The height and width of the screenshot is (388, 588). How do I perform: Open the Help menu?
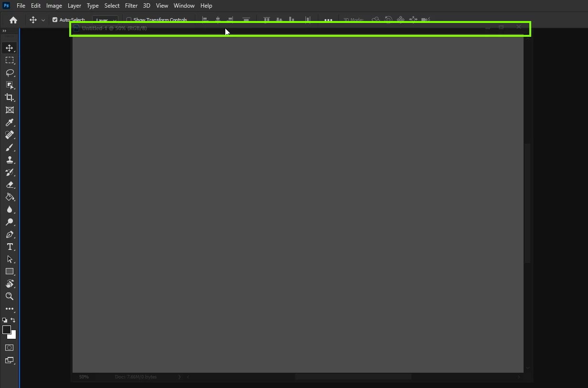206,6
